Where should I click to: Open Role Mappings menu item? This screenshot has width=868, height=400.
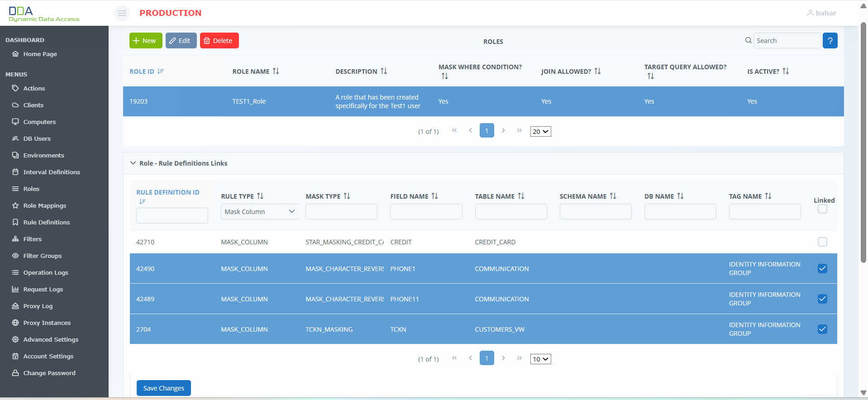click(x=45, y=205)
